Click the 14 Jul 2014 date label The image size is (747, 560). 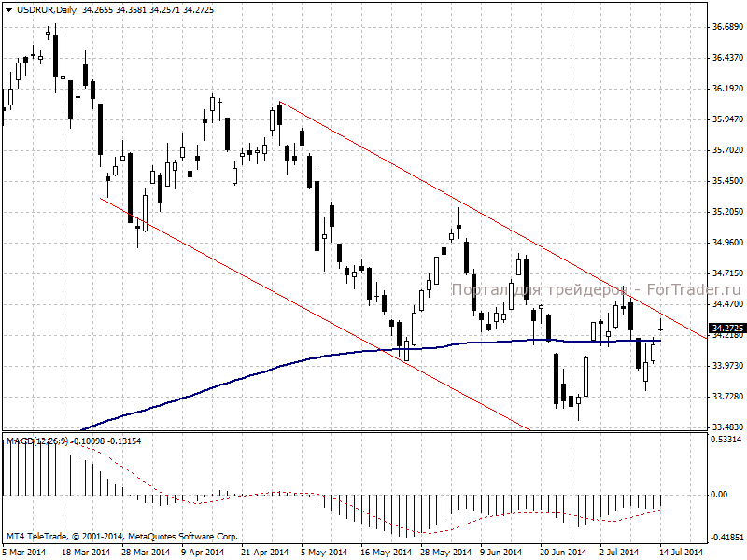(683, 553)
